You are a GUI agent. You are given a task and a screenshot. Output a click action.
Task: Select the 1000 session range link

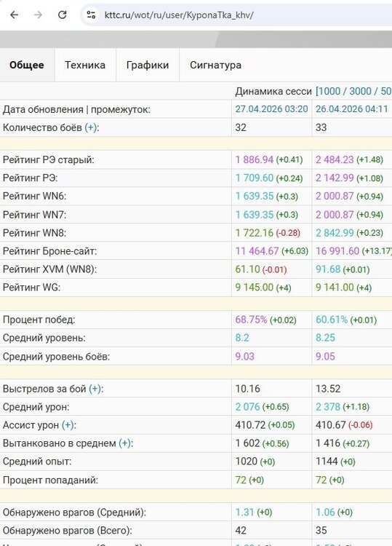coord(329,91)
